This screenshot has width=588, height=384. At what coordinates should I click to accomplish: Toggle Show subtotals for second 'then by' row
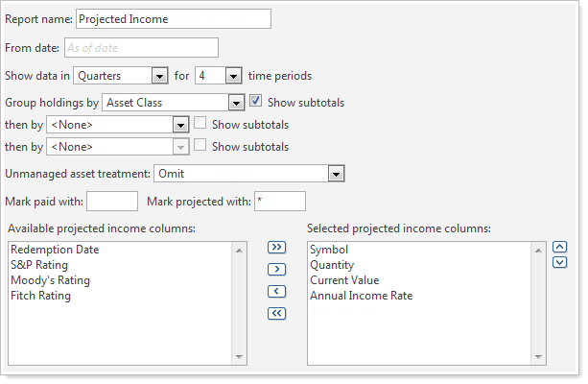point(200,146)
